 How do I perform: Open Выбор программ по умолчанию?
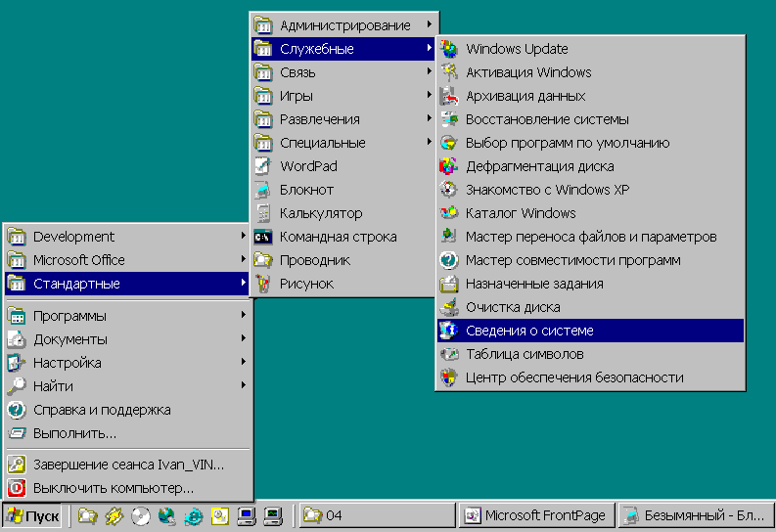pyautogui.click(x=590, y=143)
